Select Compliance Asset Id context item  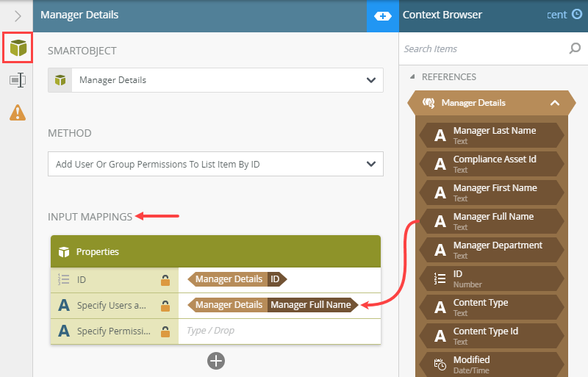pos(492,163)
